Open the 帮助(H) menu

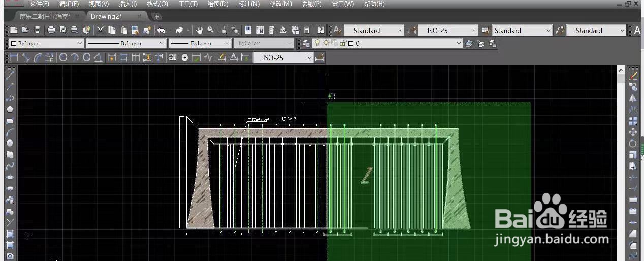[x=374, y=4]
